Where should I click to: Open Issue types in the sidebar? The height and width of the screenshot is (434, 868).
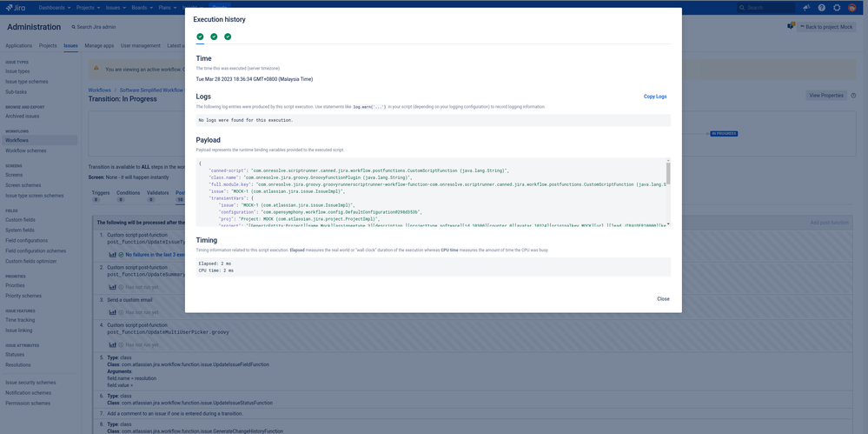(x=17, y=71)
